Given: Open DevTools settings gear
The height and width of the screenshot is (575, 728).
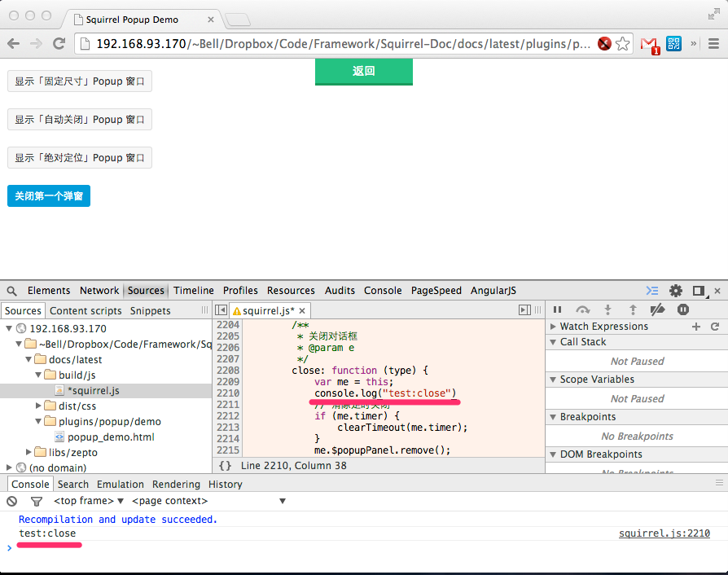Looking at the screenshot, I should [676, 291].
